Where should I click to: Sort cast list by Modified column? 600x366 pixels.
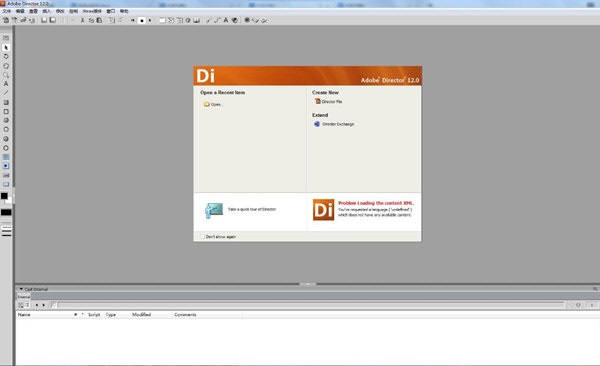tap(142, 315)
